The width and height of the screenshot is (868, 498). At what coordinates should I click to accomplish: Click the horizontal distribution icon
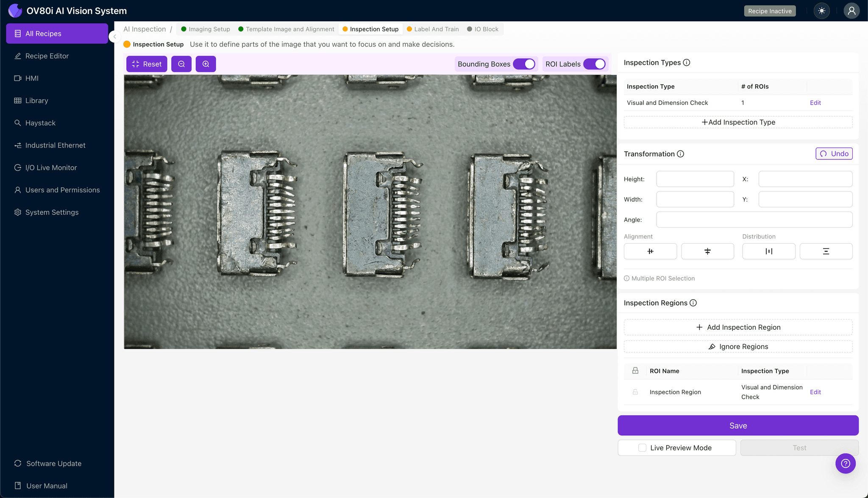(x=768, y=251)
